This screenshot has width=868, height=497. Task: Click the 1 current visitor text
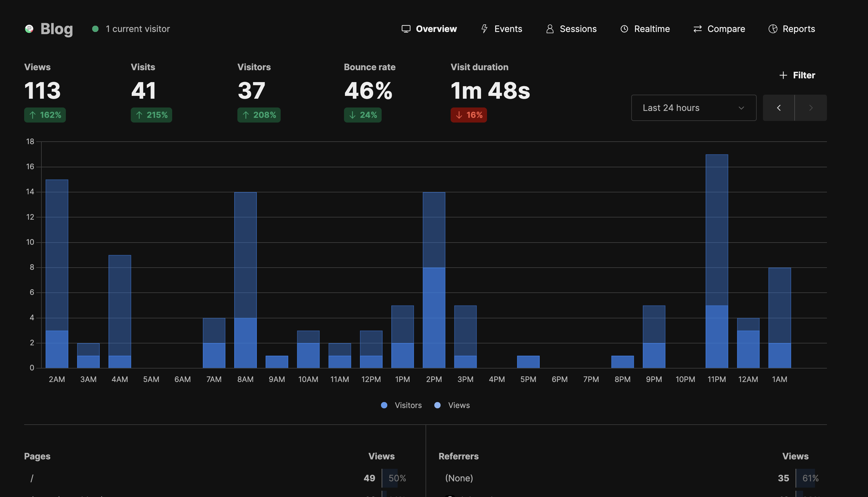(x=138, y=29)
